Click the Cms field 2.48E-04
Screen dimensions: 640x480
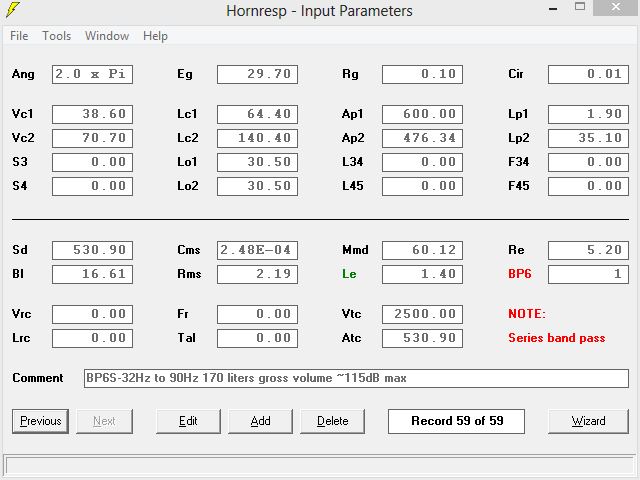click(x=258, y=250)
